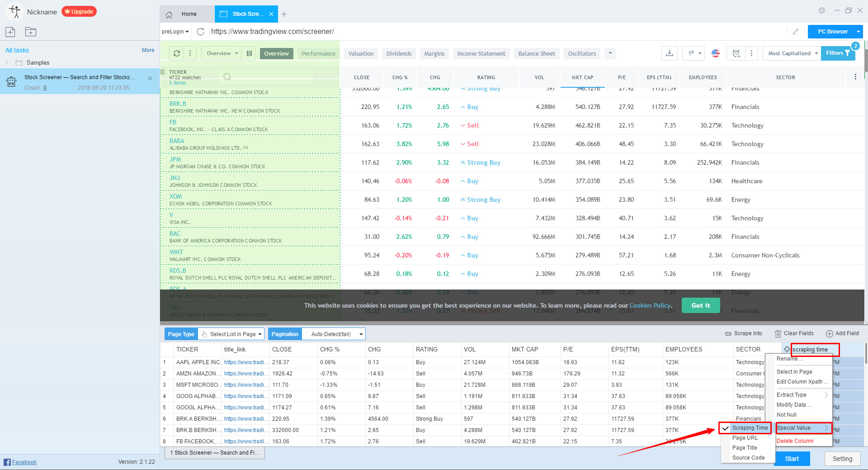Viewport: 868px width, 470px height.
Task: Switch to the Balance Sheet tab
Action: (537, 53)
